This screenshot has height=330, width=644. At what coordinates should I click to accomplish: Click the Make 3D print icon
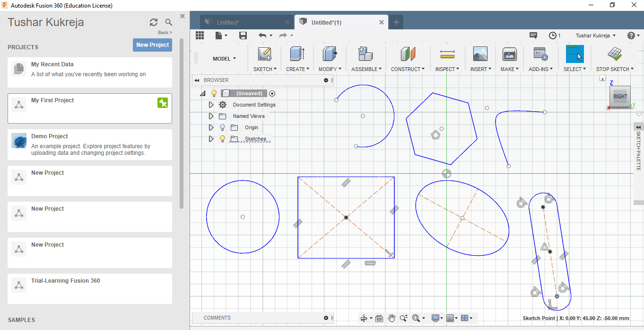(509, 54)
